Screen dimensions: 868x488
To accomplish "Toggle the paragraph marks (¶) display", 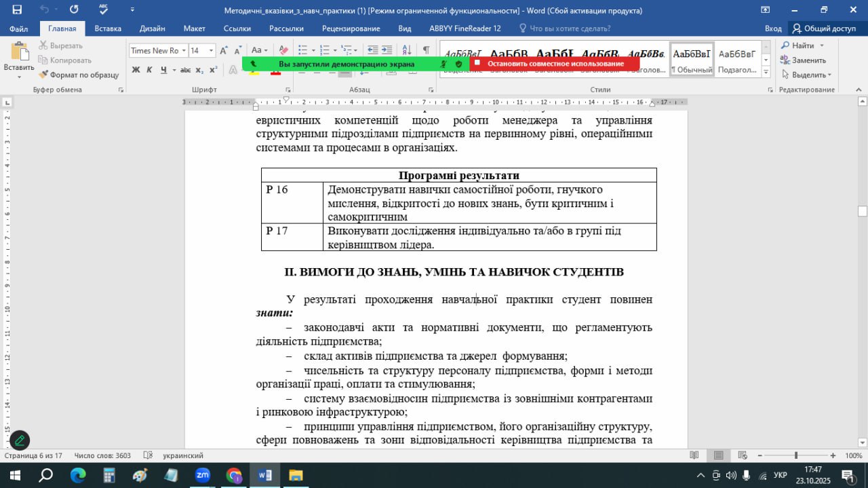I will tap(426, 50).
